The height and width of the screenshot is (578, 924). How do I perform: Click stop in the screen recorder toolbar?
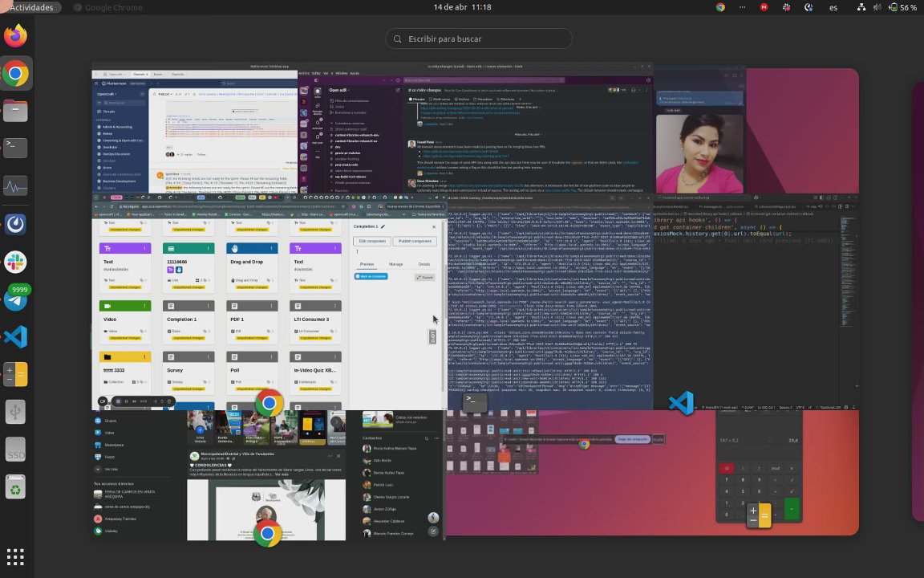(119, 401)
